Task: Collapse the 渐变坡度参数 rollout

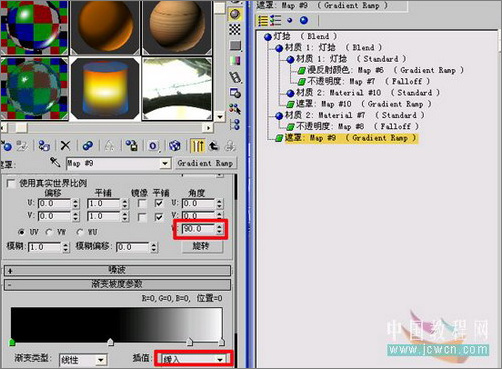Action: 117,284
